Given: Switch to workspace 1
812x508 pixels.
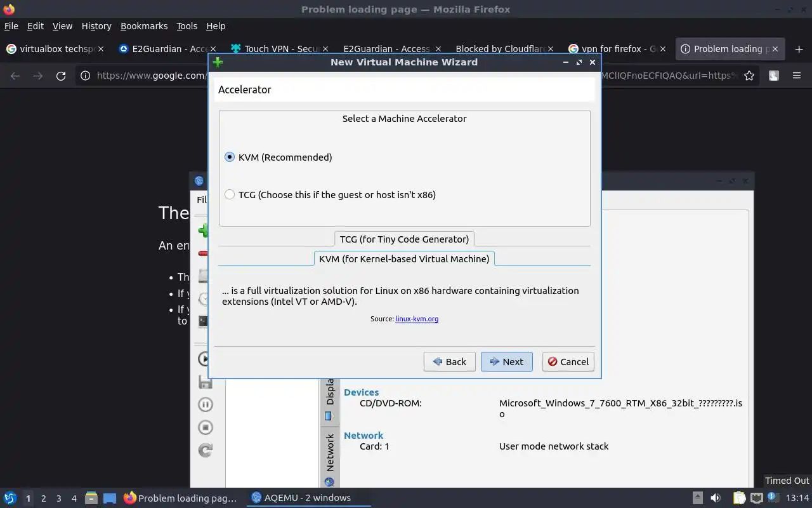Looking at the screenshot, I should (28, 498).
